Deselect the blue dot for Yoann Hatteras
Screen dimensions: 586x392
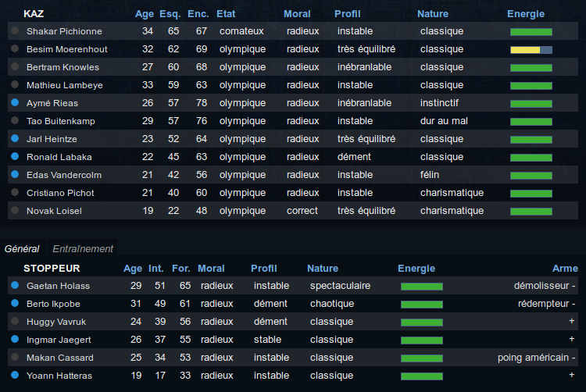(15, 375)
